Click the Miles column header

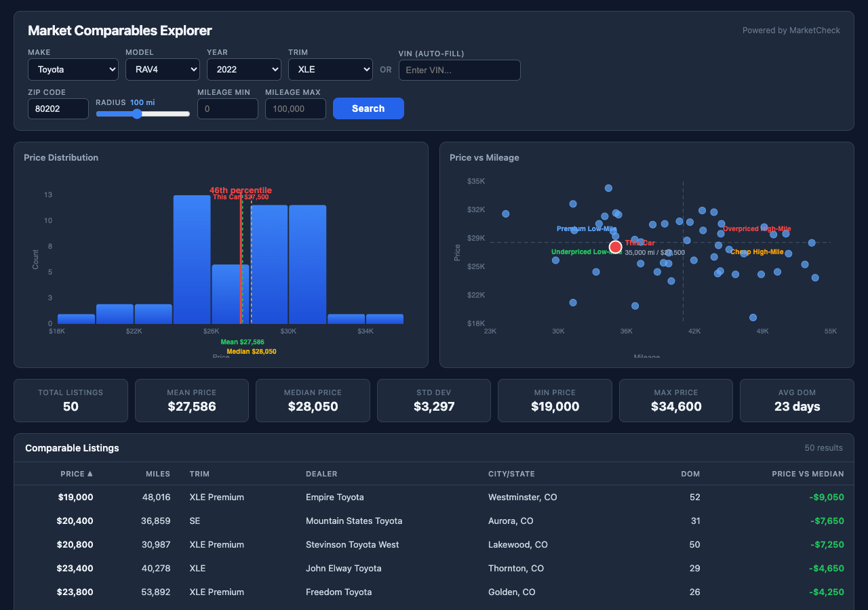click(157, 474)
